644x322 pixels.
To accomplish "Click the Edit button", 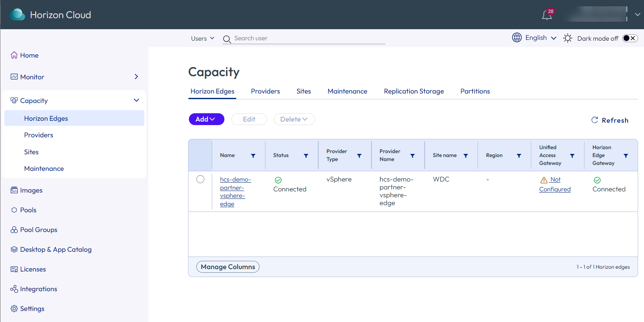I will pyautogui.click(x=249, y=119).
